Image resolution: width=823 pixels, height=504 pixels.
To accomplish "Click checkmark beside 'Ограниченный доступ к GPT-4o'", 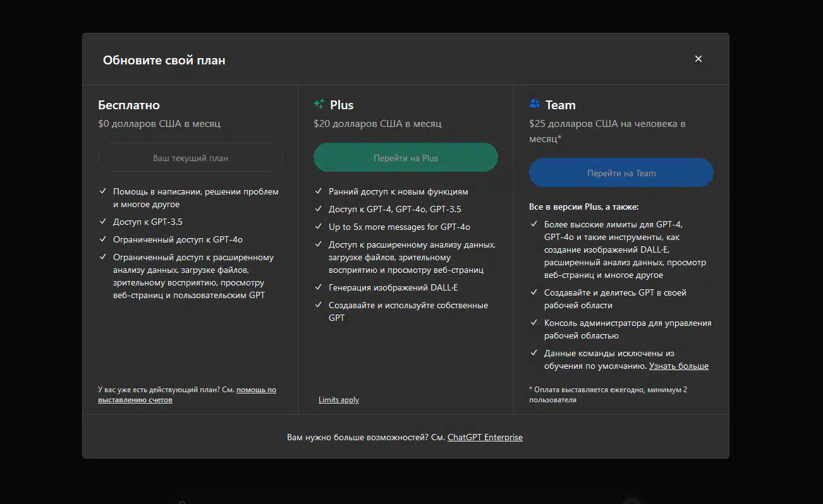I will (x=102, y=239).
